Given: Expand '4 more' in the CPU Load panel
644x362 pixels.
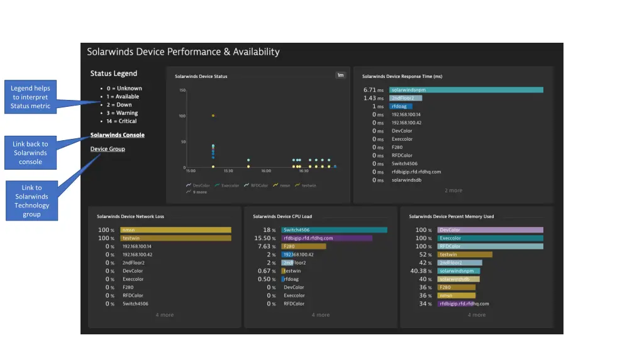Looking at the screenshot, I should click(x=321, y=315).
